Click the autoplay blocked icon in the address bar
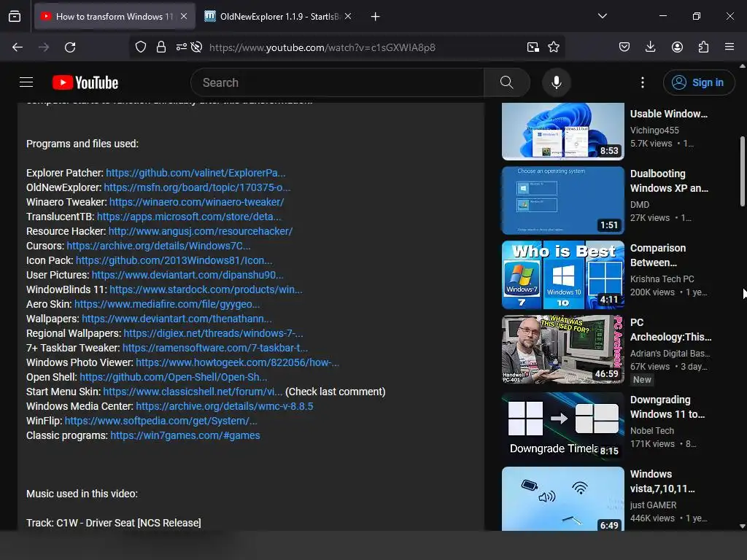Image resolution: width=747 pixels, height=560 pixels. point(196,47)
